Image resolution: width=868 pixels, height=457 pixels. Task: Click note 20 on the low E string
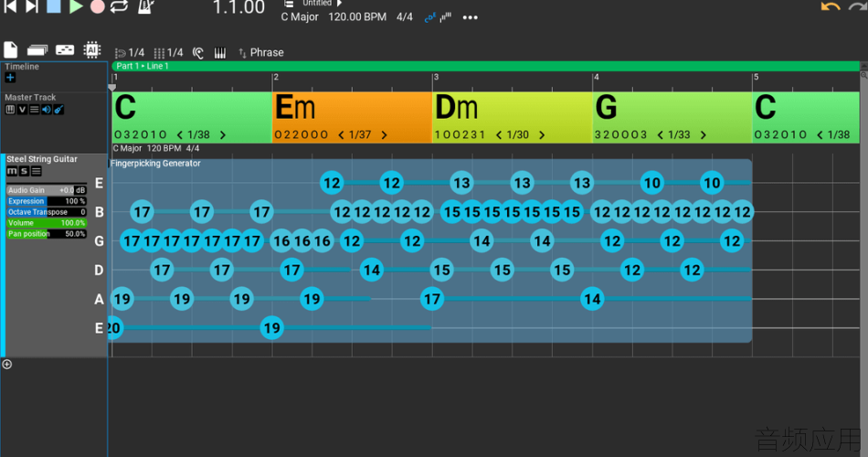tap(113, 328)
